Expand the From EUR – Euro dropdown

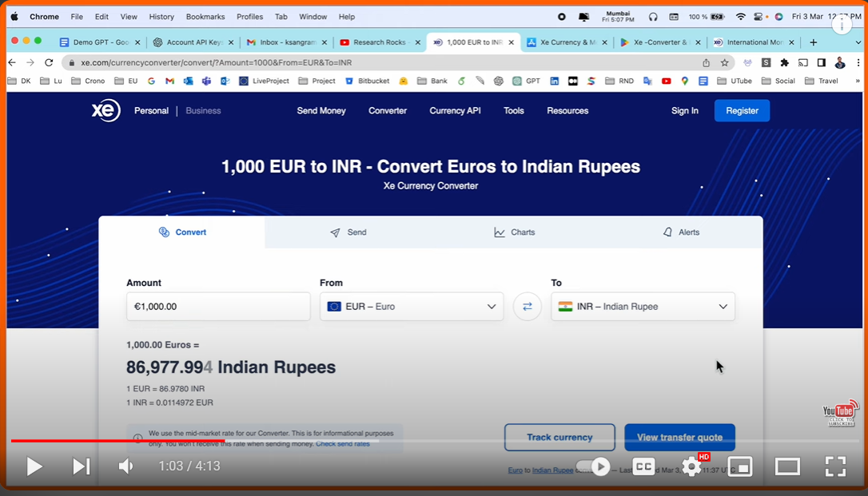pyautogui.click(x=412, y=307)
